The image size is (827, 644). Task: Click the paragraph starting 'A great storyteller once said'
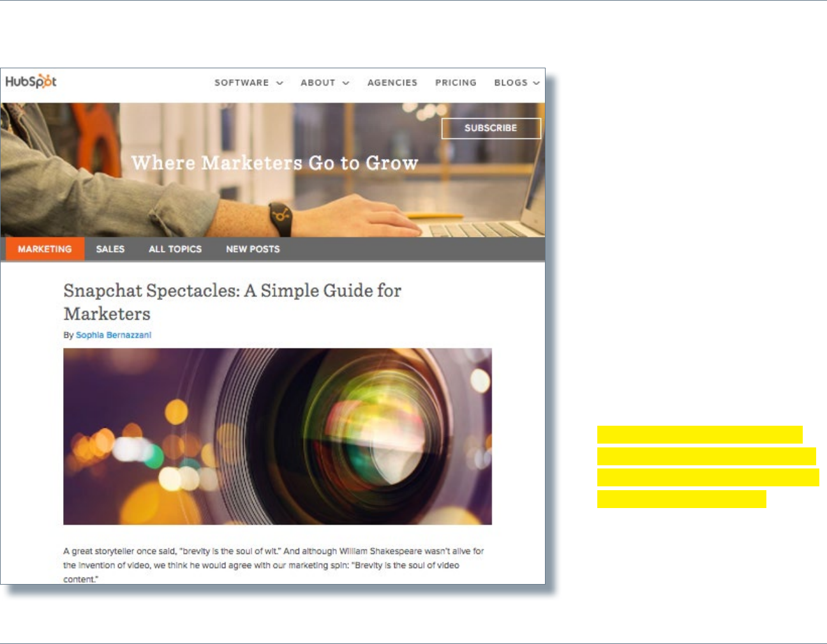coord(274,565)
